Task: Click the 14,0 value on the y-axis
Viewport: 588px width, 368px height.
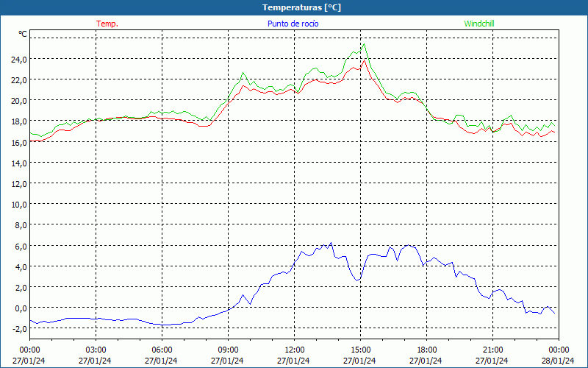Action: coord(19,163)
